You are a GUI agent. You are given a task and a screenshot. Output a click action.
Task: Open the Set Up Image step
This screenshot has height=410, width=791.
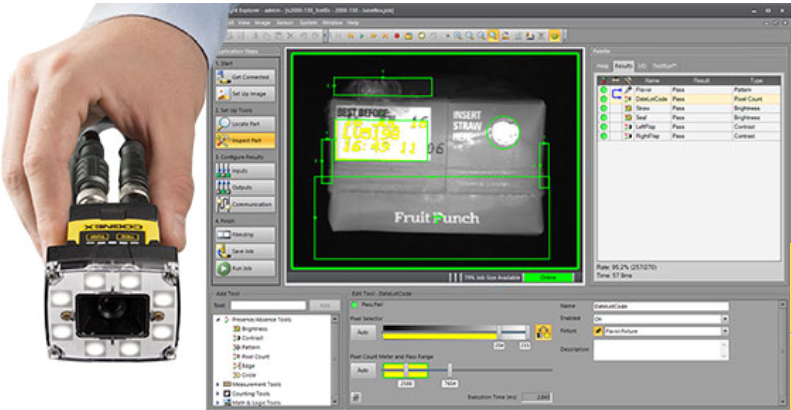246,93
